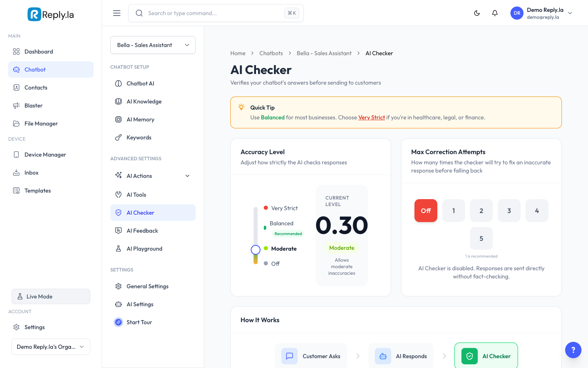Click the ⌘K shortcut badge

coord(292,13)
